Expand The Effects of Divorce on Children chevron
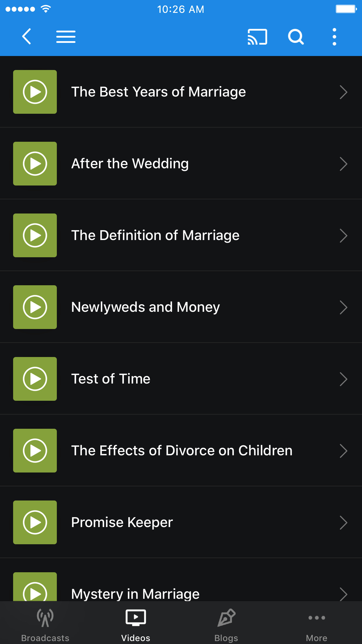Viewport: 362px width, 644px height. (343, 451)
